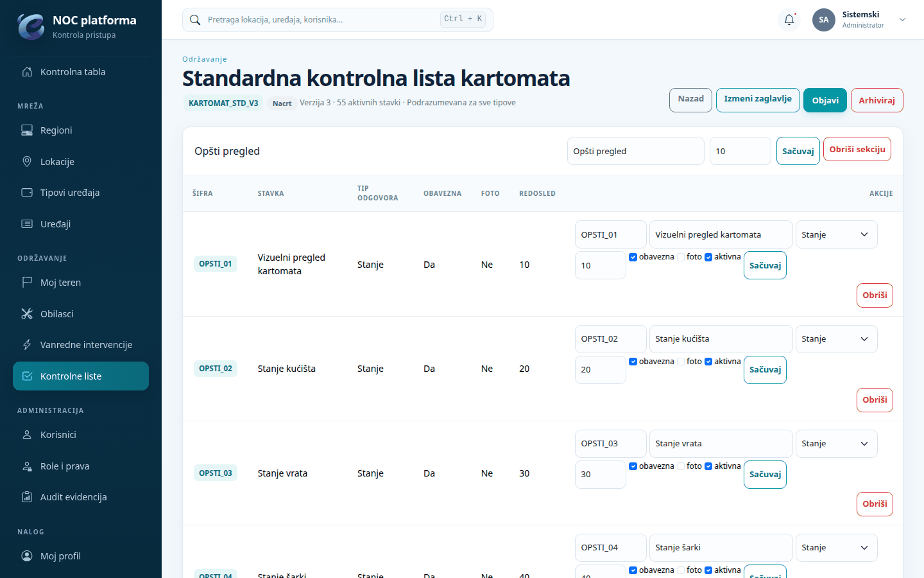The image size is (924, 578).
Task: Click the NOC platforma logo icon
Action: (x=31, y=26)
